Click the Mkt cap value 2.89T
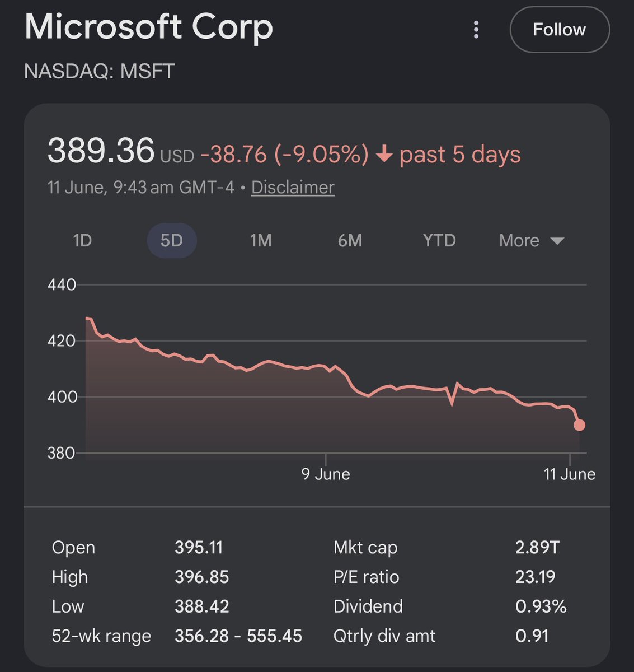634x672 pixels. tap(537, 547)
